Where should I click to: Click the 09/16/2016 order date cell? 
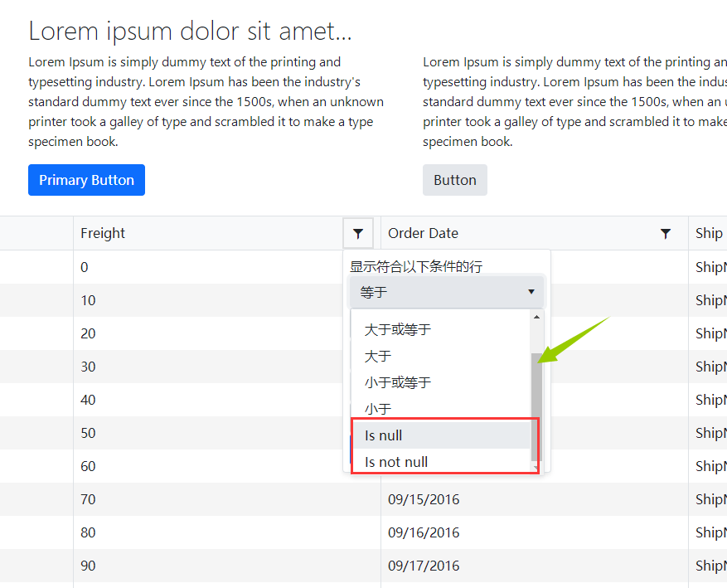pyautogui.click(x=424, y=532)
